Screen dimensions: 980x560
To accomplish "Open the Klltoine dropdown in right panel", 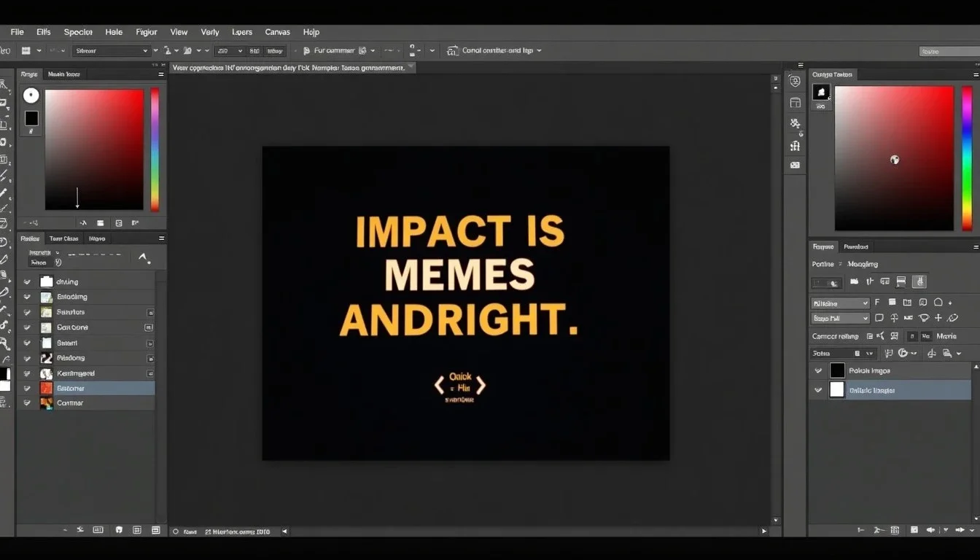I will click(840, 303).
